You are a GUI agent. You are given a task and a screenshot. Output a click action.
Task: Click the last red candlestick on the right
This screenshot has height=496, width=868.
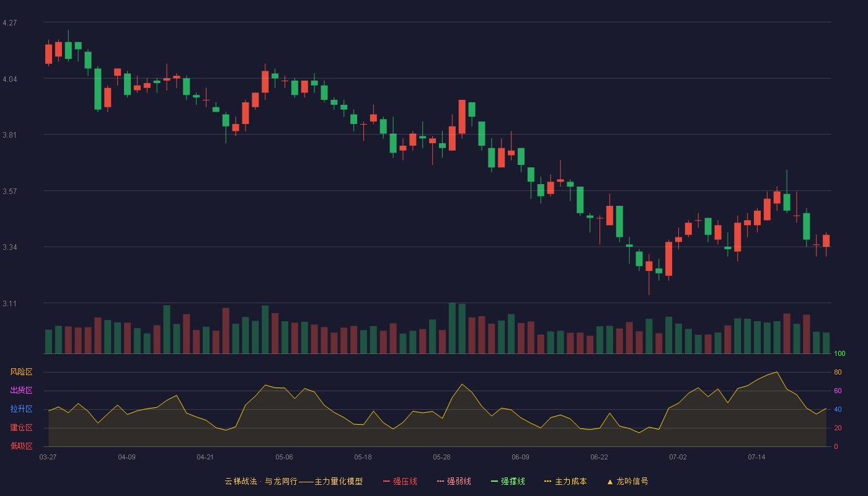click(826, 241)
